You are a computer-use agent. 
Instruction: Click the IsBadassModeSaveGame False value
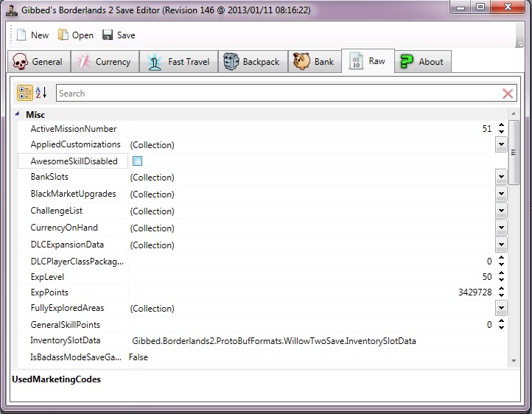(139, 357)
